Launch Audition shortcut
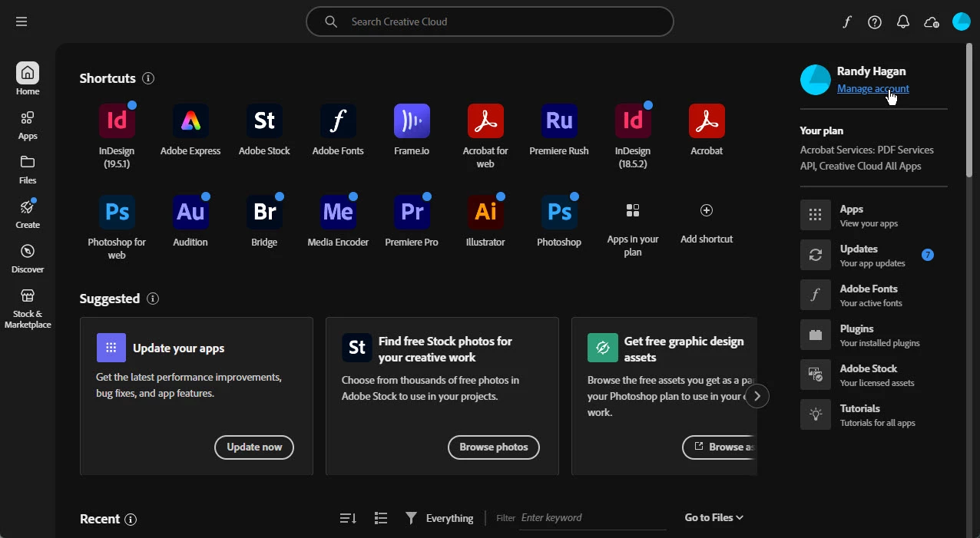This screenshot has height=538, width=980. tap(190, 212)
